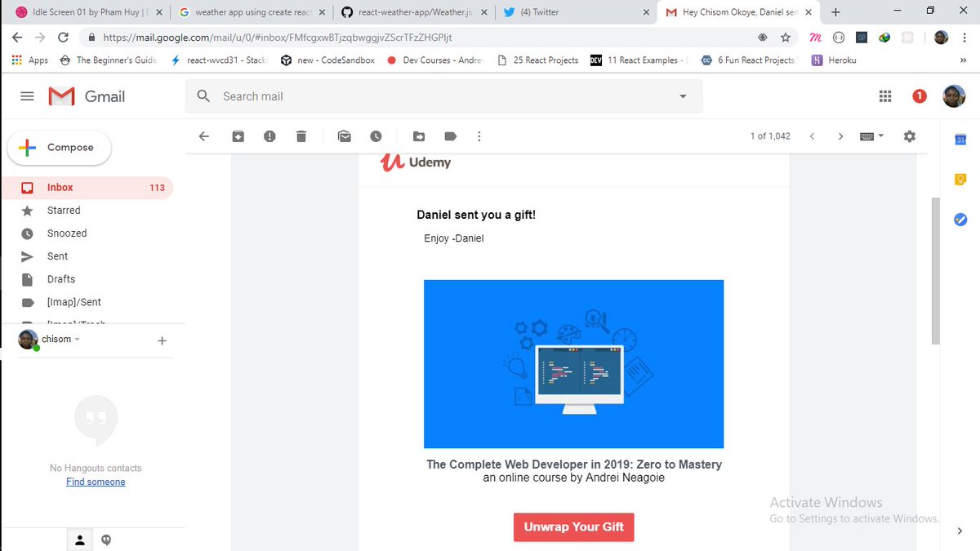The width and height of the screenshot is (980, 551).
Task: Open react-wvcd31 StackBlitz bookmark
Action: (220, 60)
